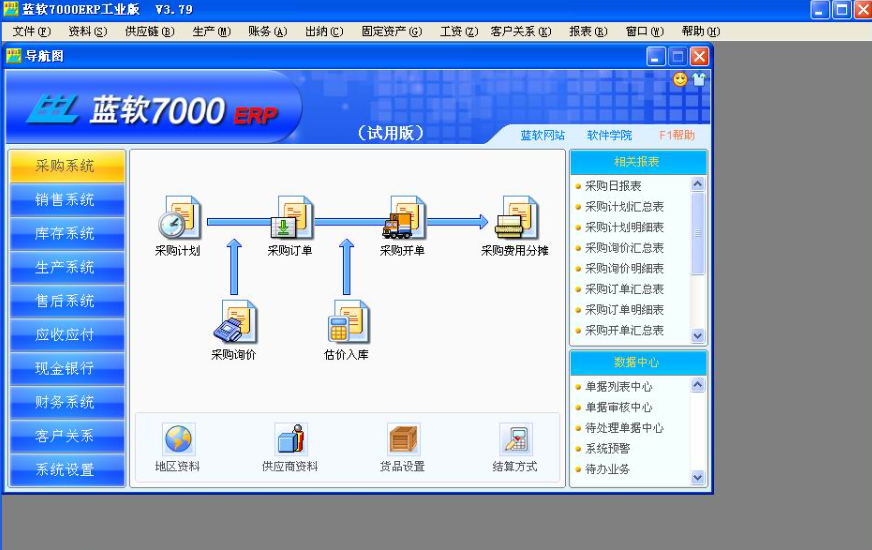Switch to 销售系统 module
The image size is (872, 550).
click(x=67, y=200)
